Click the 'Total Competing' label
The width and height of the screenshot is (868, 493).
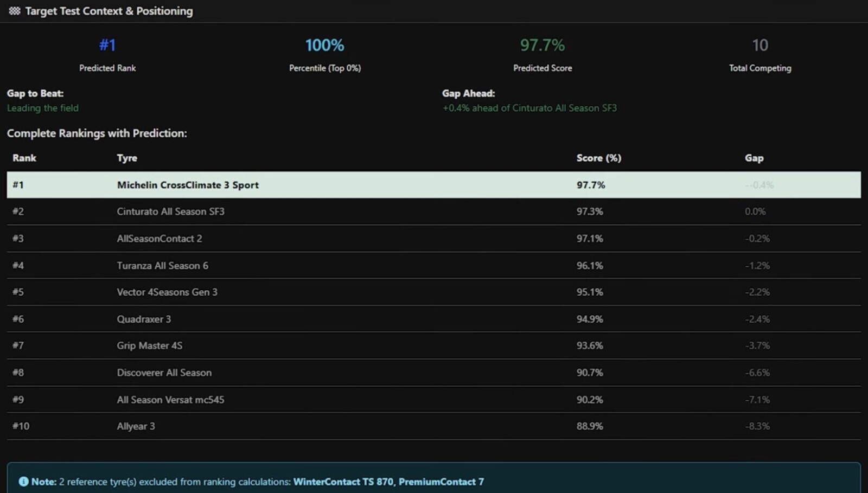click(760, 68)
